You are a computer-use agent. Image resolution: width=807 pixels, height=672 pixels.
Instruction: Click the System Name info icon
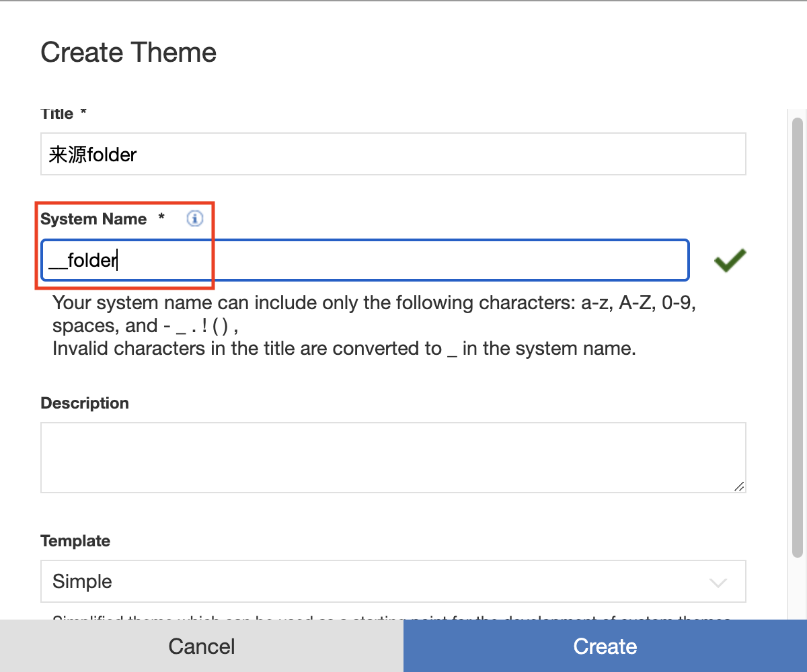point(194,218)
